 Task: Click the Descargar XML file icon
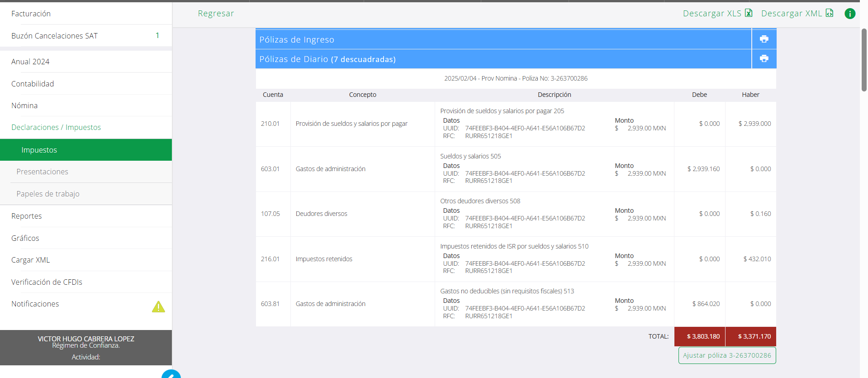click(829, 13)
